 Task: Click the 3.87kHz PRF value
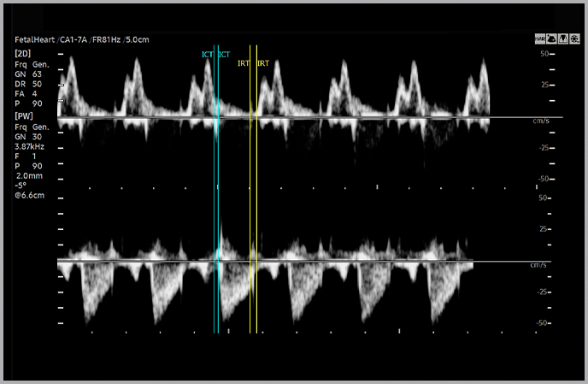pos(30,145)
